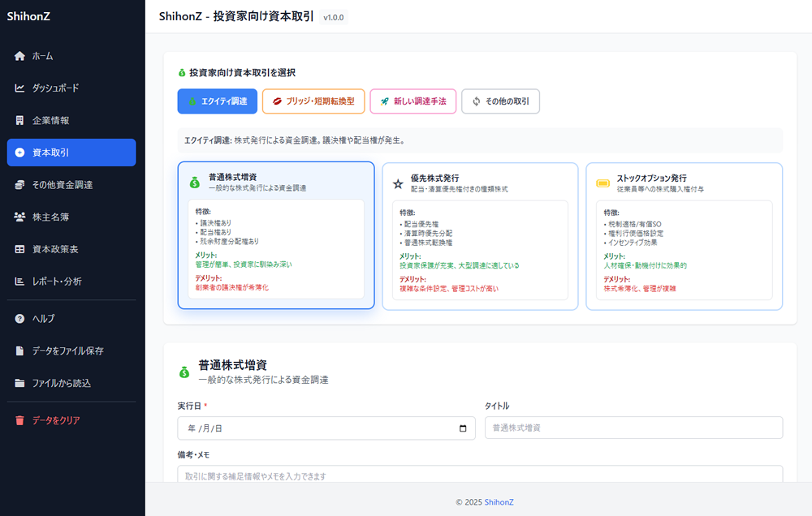Viewport: 812px width, 516px height.
Task: Click the ShihonZ link in the footer
Action: 500,502
